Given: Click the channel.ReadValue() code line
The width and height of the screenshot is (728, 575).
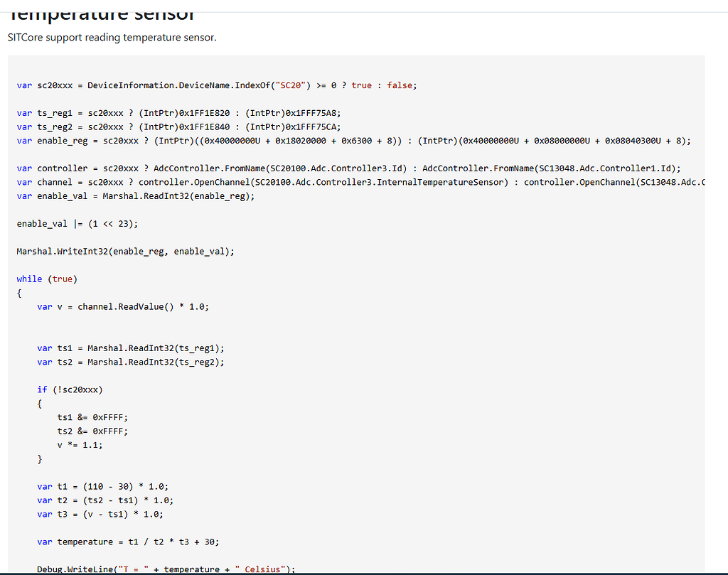Looking at the screenshot, I should pos(123,307).
